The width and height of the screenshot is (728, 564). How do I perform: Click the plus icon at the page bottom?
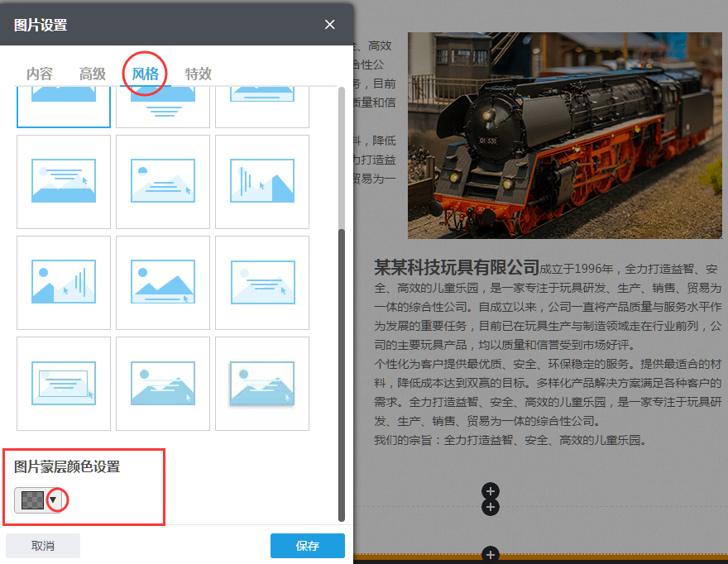pos(491,554)
